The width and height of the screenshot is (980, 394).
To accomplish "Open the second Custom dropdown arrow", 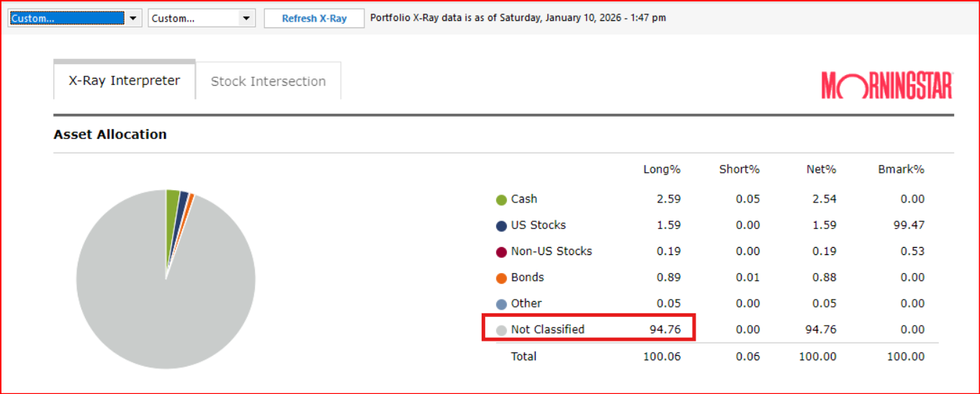I will [x=246, y=18].
